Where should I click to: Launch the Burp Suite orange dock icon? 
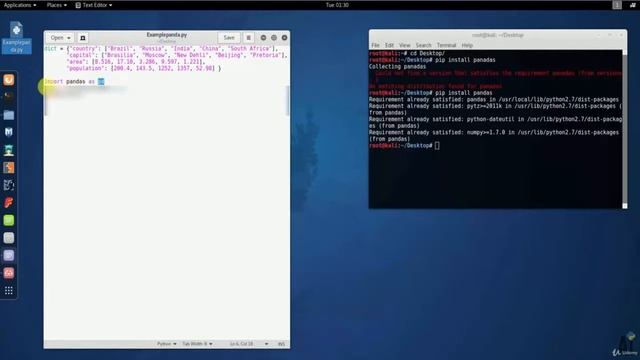click(x=9, y=167)
